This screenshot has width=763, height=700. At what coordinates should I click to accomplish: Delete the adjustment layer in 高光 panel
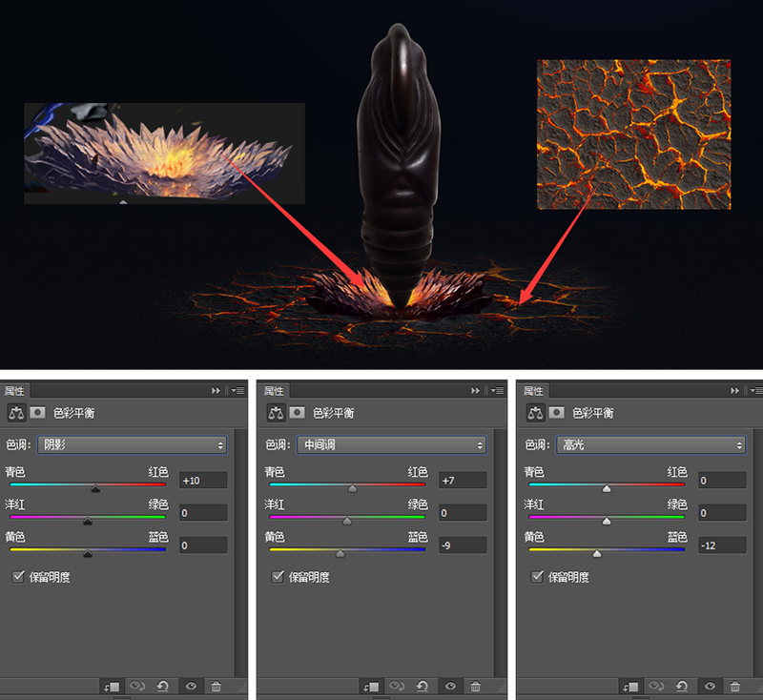coord(734,686)
